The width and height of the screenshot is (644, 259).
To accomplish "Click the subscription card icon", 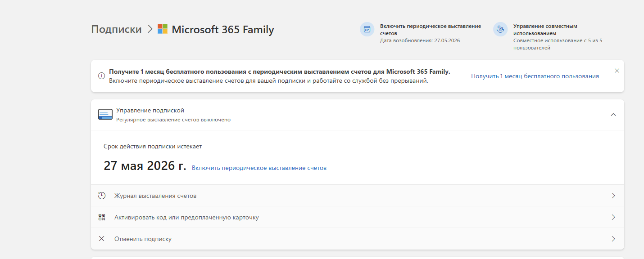I will [105, 114].
